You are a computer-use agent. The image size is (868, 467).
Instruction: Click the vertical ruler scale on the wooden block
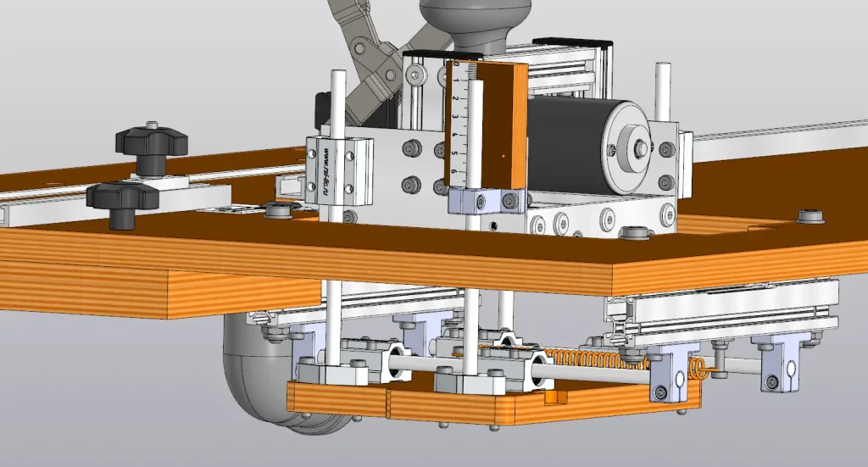point(464,120)
